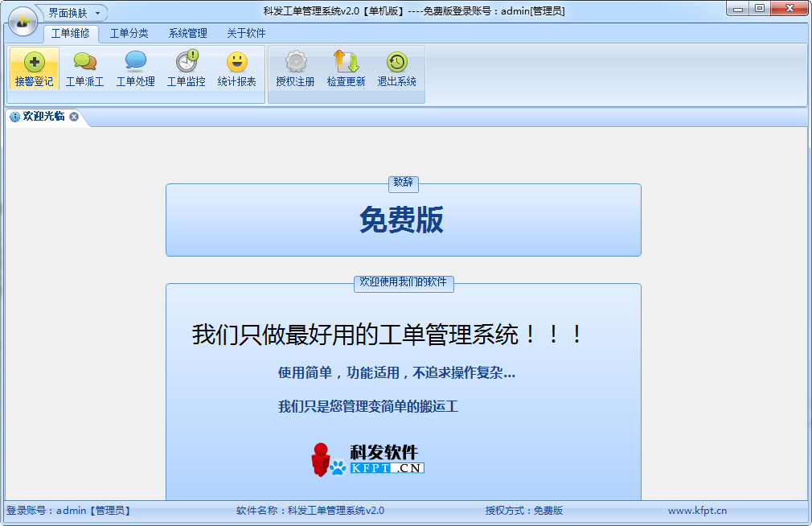Open the 统计报表 (statistics report) tool

[236, 68]
